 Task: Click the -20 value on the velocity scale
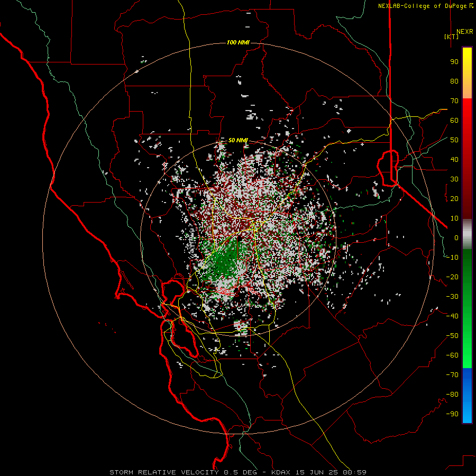click(452, 277)
